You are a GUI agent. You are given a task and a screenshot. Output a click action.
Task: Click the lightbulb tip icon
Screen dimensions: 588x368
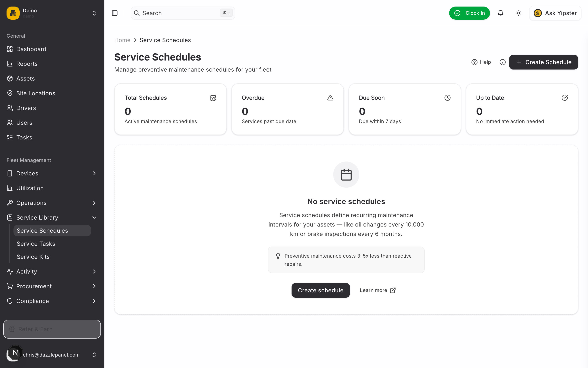tap(278, 256)
